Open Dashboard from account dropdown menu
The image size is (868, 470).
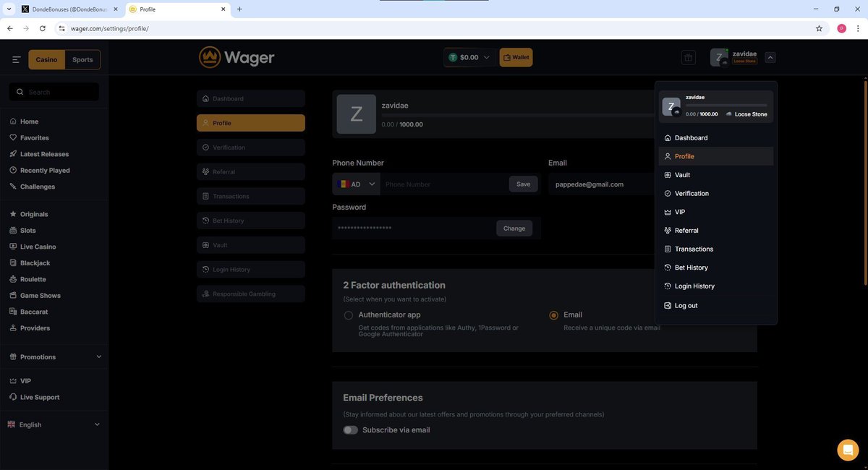click(716, 137)
